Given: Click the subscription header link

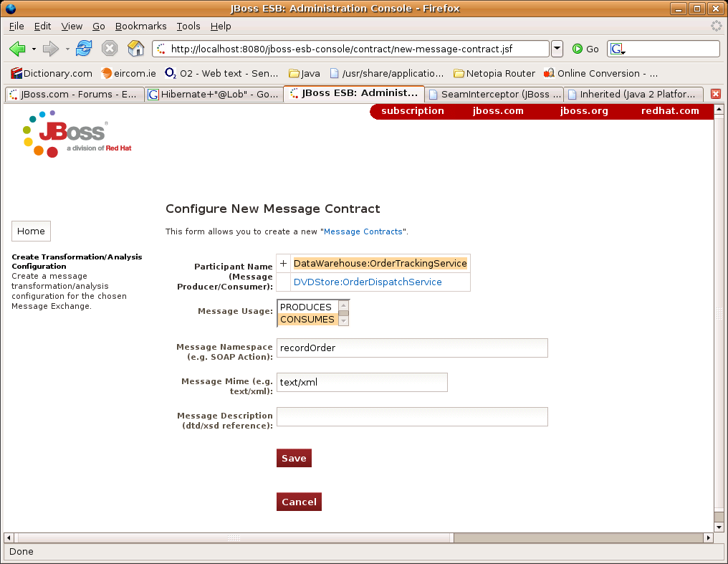Looking at the screenshot, I should coord(412,111).
